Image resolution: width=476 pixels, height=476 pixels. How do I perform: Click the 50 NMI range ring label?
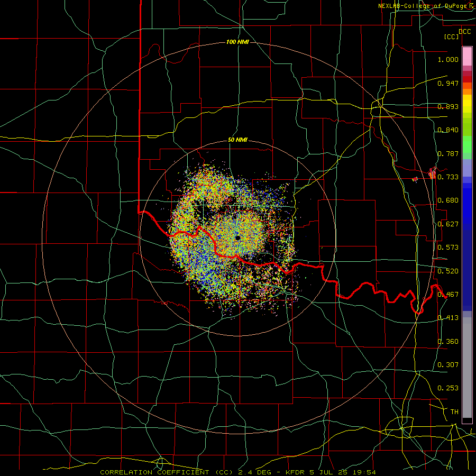(x=237, y=140)
